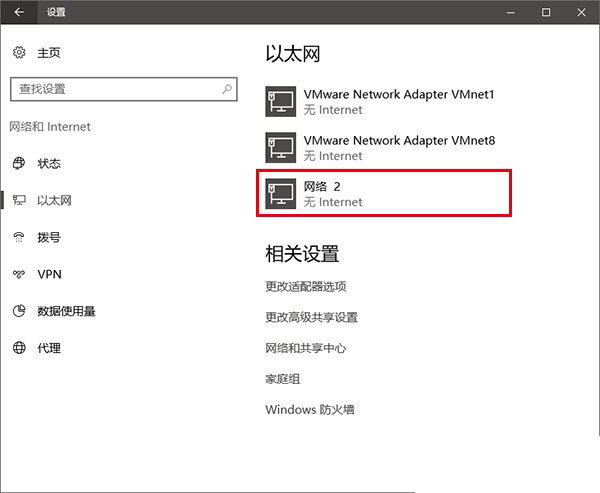Open Windows 防火墙 link
The image size is (600, 493).
(309, 409)
